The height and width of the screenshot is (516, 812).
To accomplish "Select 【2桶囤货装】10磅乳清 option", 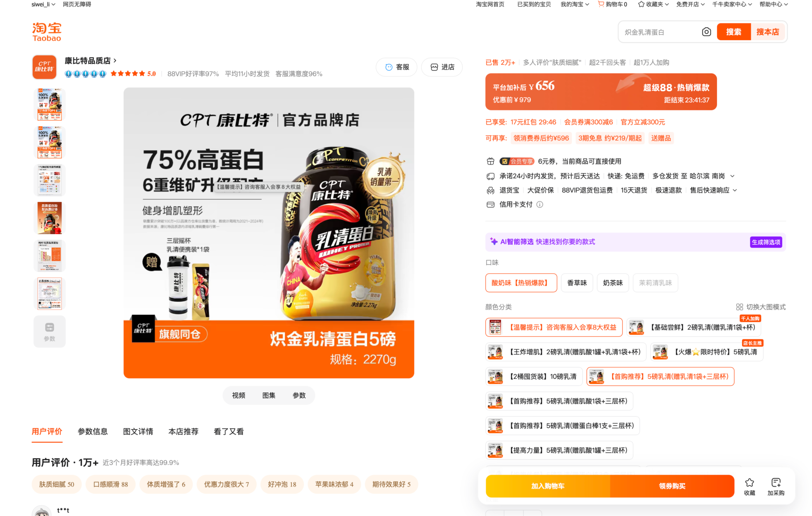I will pyautogui.click(x=534, y=376).
